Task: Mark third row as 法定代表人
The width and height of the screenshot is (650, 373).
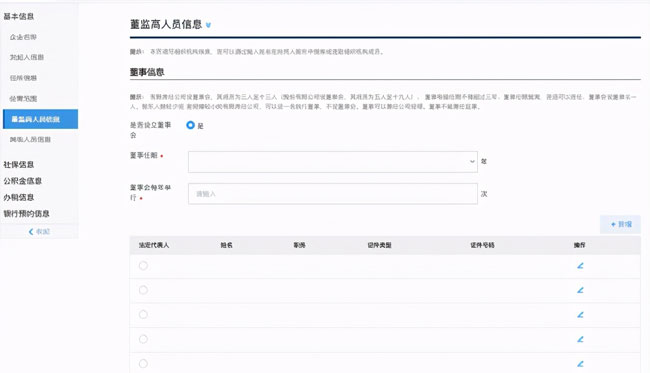Action: [x=143, y=315]
